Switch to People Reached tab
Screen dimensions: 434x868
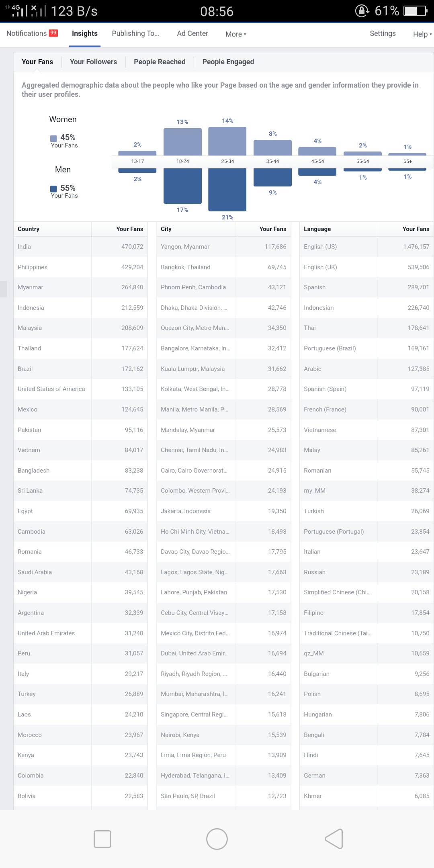tap(160, 62)
